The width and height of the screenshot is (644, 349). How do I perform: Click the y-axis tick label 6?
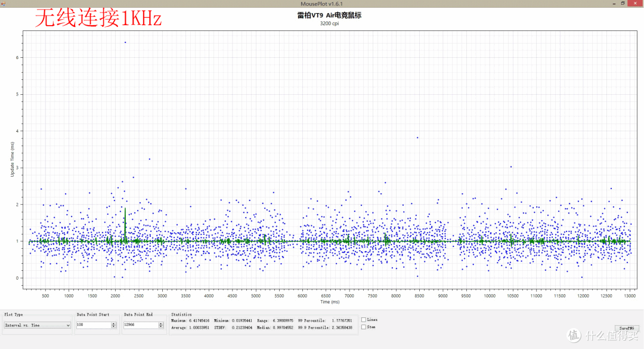point(17,57)
